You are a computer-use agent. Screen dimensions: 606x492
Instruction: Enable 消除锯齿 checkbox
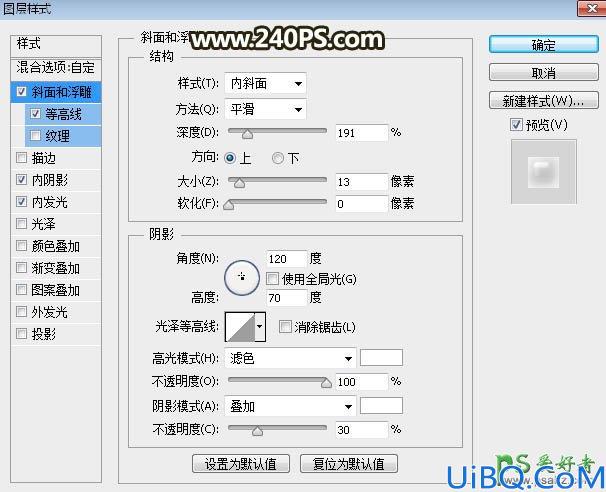click(285, 327)
